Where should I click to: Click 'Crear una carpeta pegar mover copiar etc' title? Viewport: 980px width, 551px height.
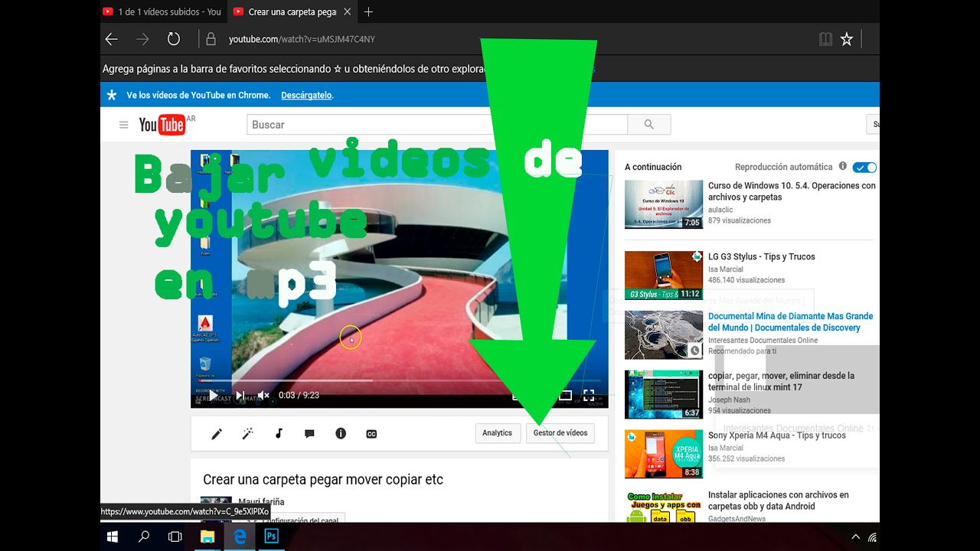(323, 480)
